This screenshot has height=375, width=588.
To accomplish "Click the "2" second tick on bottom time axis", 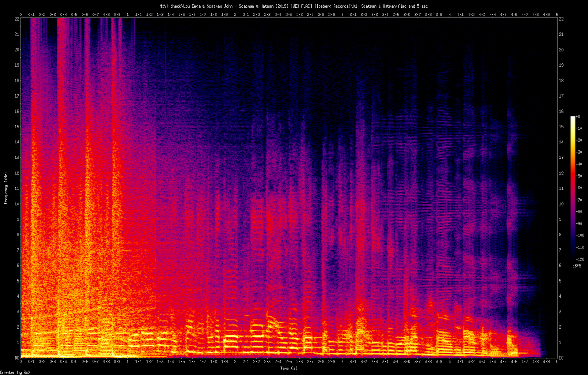I will pyautogui.click(x=235, y=362).
